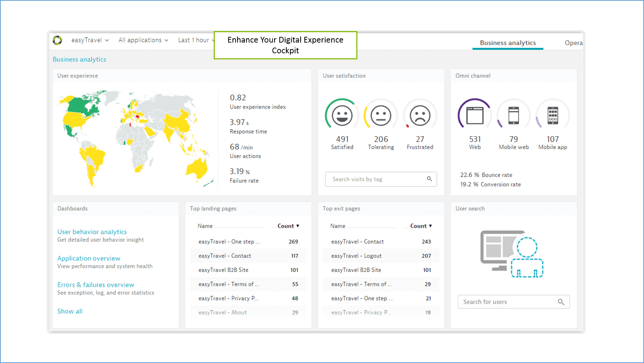Click the Mobile app keypad icon

553,116
